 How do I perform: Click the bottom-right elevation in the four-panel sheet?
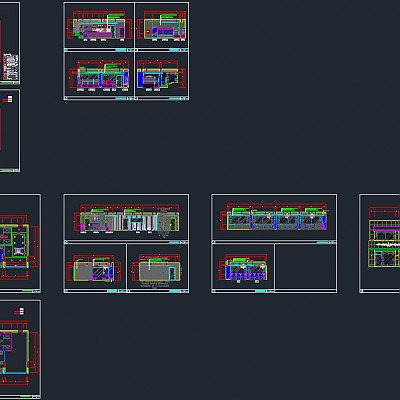click(161, 76)
